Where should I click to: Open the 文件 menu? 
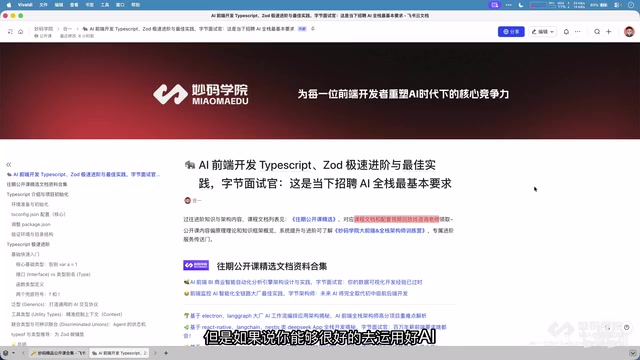tap(43, 5)
